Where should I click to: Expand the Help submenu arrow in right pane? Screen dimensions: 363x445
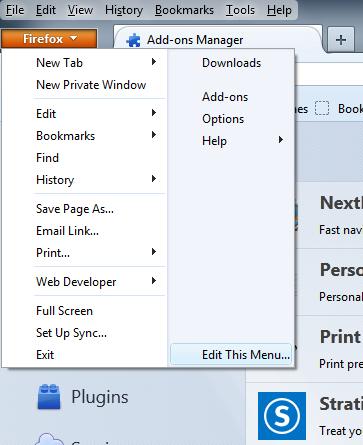(x=281, y=140)
